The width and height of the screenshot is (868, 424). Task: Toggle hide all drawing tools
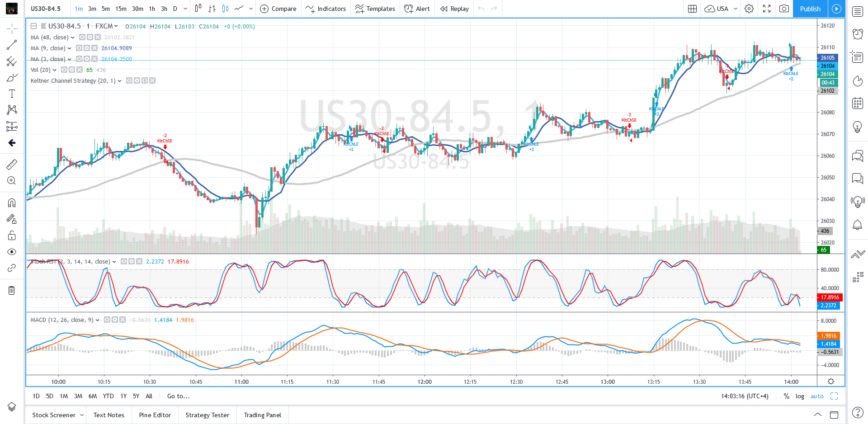(x=12, y=252)
